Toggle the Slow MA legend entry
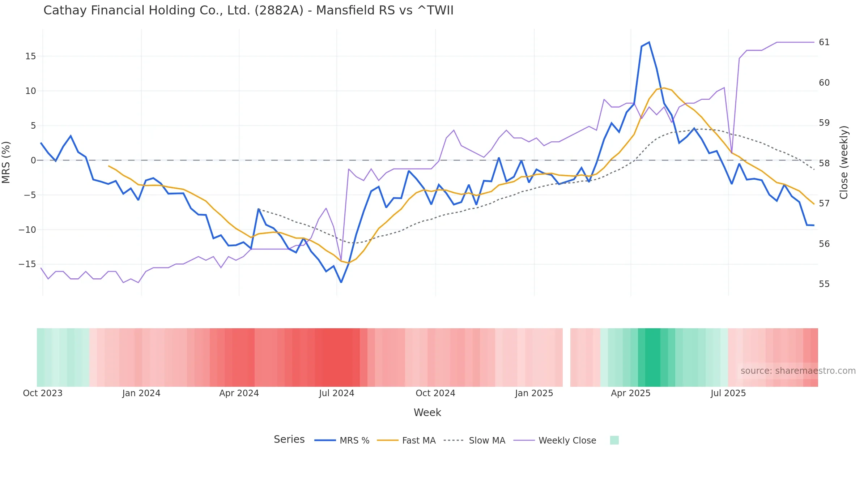Viewport: 868px width, 488px height. (x=474, y=440)
